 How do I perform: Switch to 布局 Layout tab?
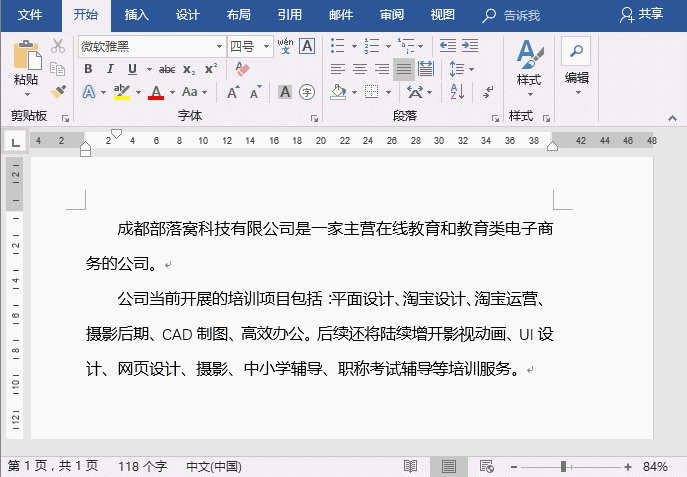[x=239, y=15]
